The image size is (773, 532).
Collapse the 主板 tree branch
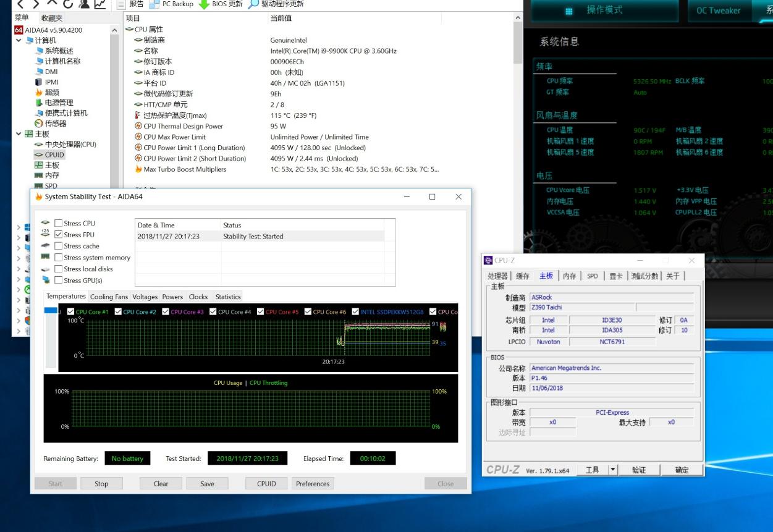coord(19,133)
